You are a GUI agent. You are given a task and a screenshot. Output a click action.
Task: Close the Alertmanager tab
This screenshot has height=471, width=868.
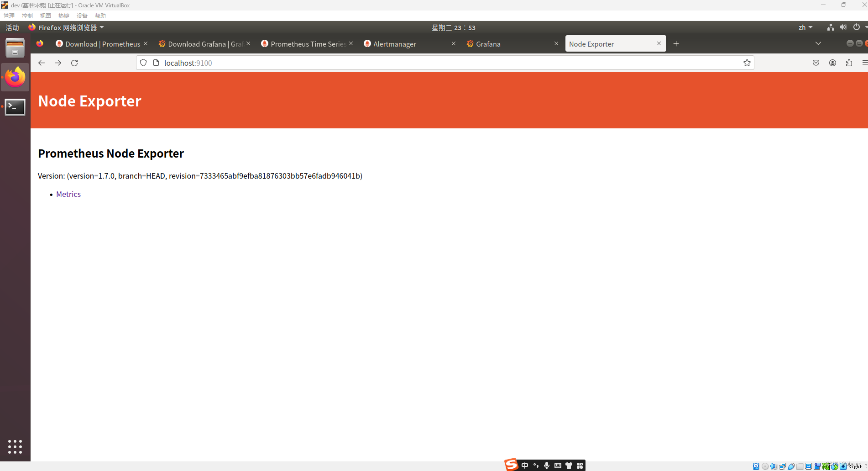[454, 43]
